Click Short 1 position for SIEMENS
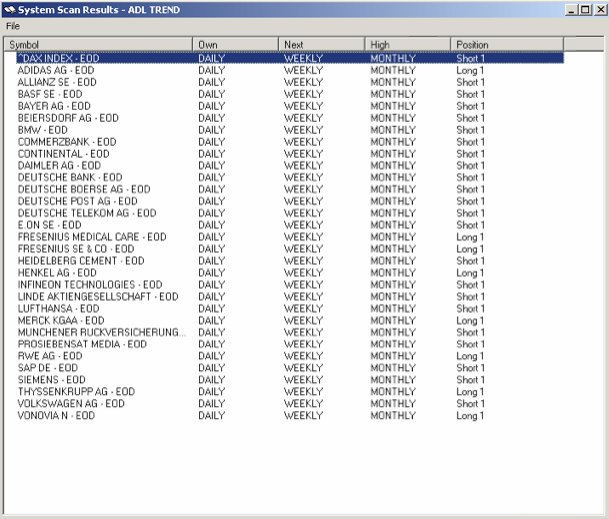 click(470, 380)
